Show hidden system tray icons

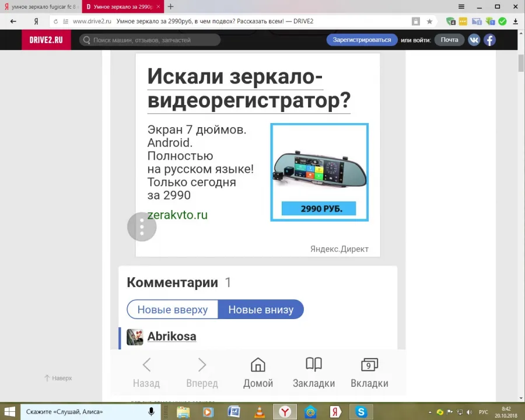pyautogui.click(x=430, y=412)
